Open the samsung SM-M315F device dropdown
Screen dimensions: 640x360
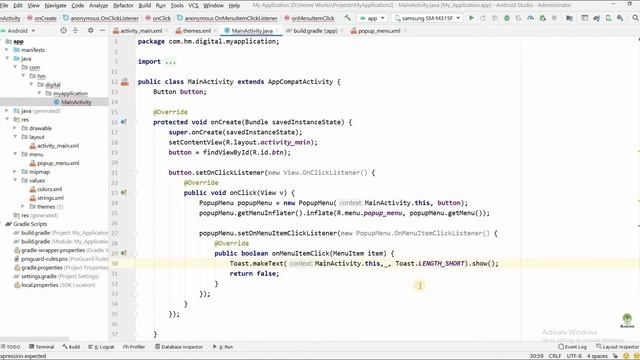click(x=427, y=18)
